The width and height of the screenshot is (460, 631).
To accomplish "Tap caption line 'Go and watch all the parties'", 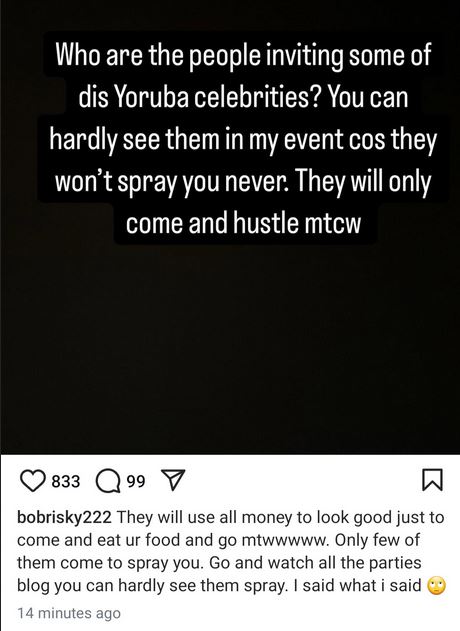I will 315,563.
